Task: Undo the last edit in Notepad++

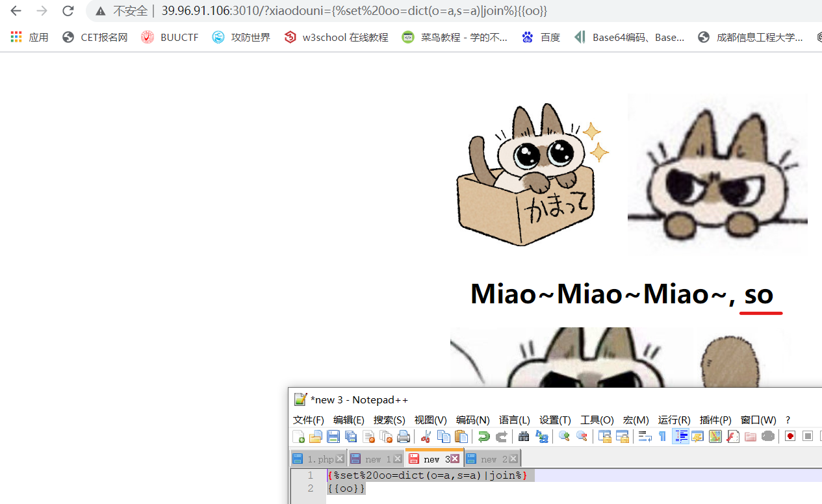Action: 483,436
